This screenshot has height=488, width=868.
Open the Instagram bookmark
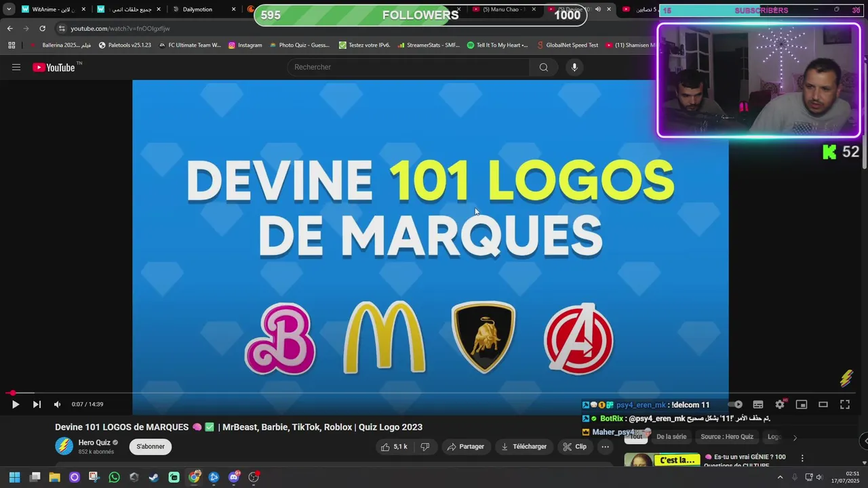[x=245, y=45]
